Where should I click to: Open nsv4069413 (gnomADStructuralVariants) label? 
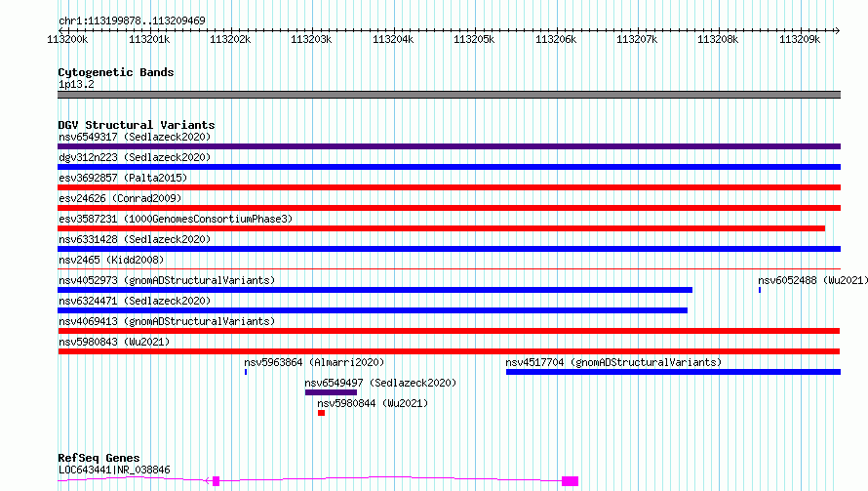[167, 321]
